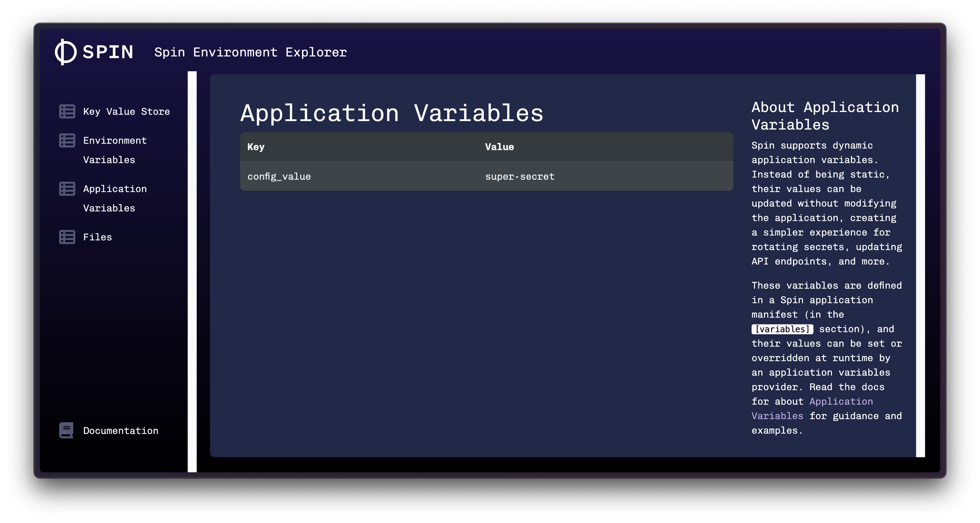Click the Value column header

click(x=499, y=146)
